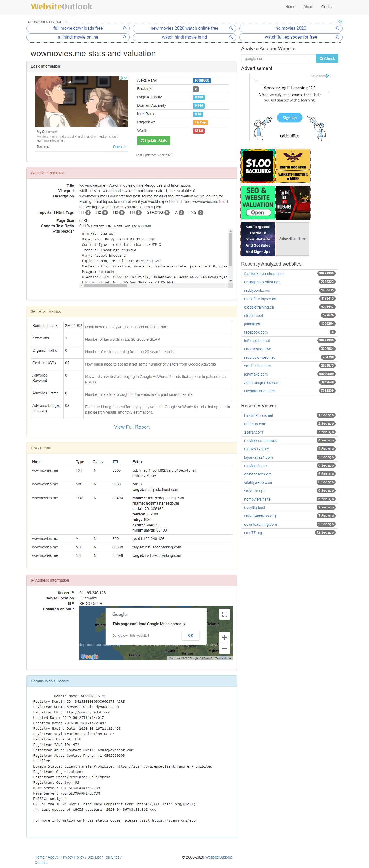Open aquariumgenius.com link
Viewport: 369px width, 868px height.
(261, 383)
